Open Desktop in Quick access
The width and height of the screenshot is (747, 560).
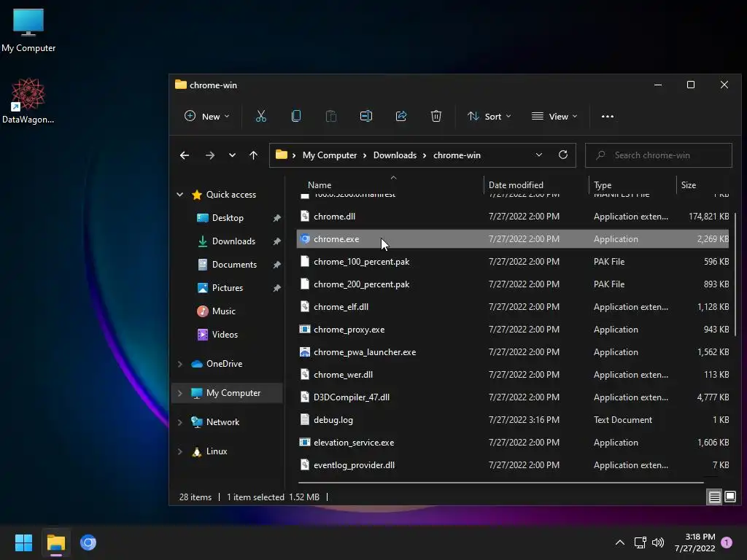click(228, 218)
